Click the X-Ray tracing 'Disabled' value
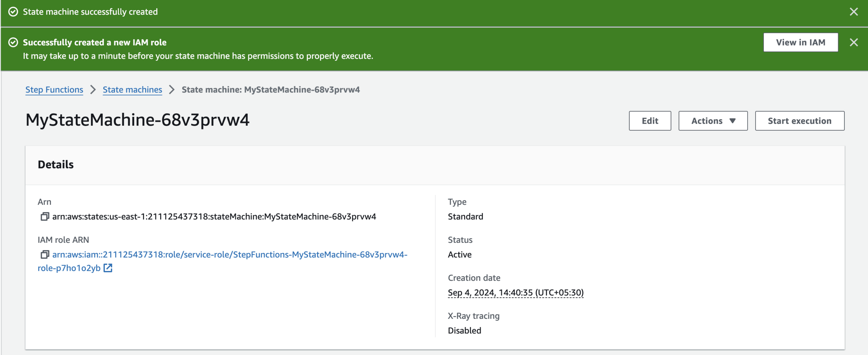The height and width of the screenshot is (355, 868). tap(464, 331)
